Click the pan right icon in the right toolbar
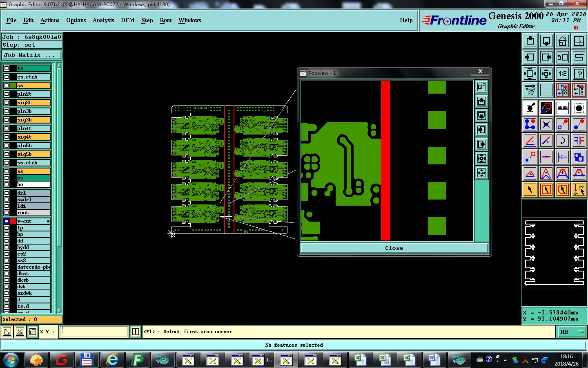 [546, 57]
